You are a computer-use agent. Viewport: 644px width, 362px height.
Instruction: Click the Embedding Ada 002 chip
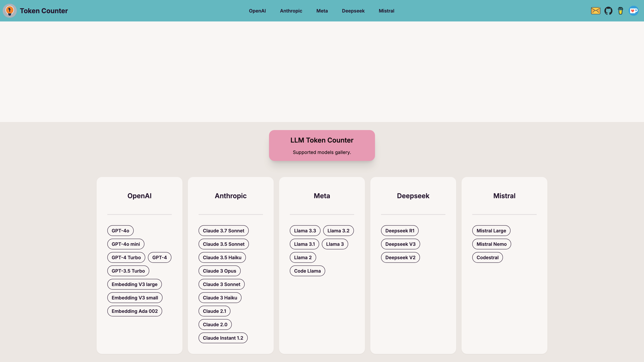[x=134, y=311]
